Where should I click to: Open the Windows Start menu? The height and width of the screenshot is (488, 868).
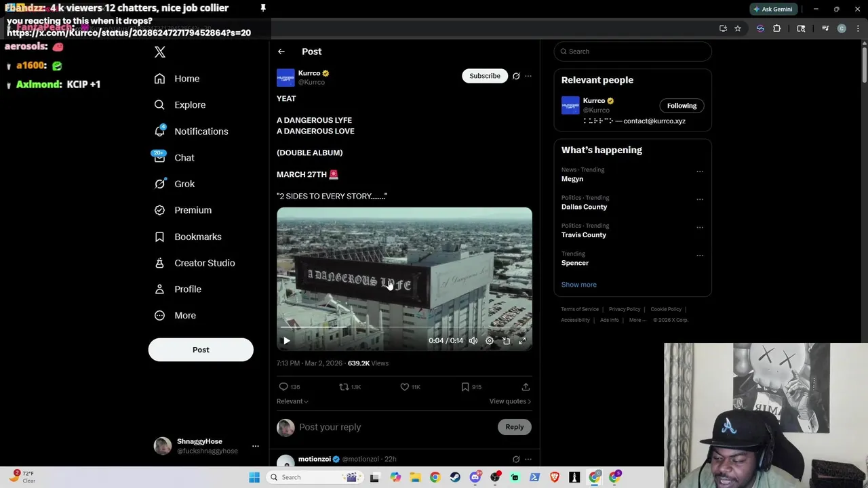pyautogui.click(x=254, y=477)
